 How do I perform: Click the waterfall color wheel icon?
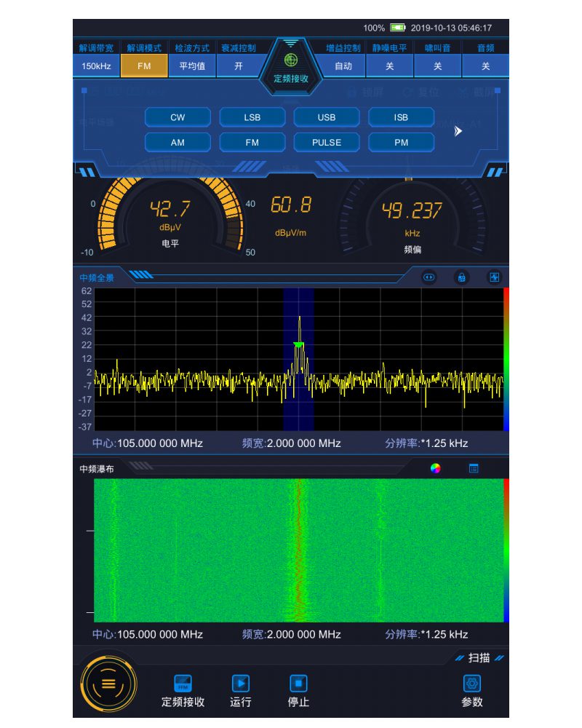pyautogui.click(x=435, y=469)
